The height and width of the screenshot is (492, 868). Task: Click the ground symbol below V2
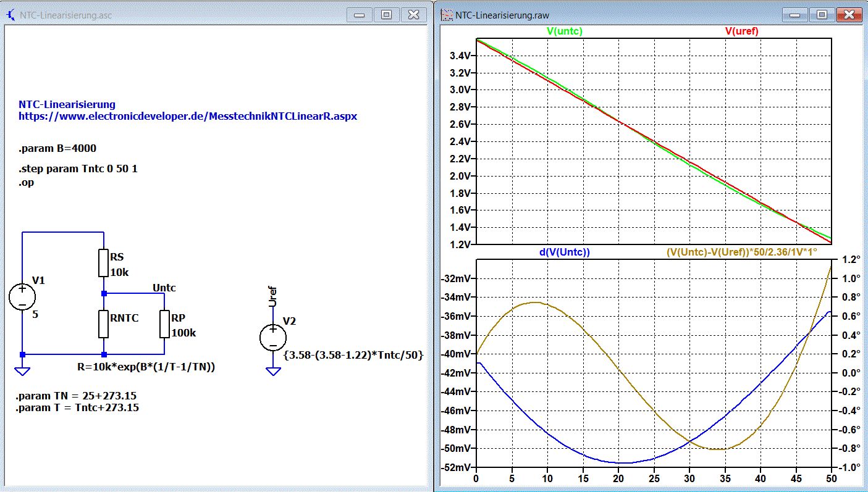click(x=272, y=371)
